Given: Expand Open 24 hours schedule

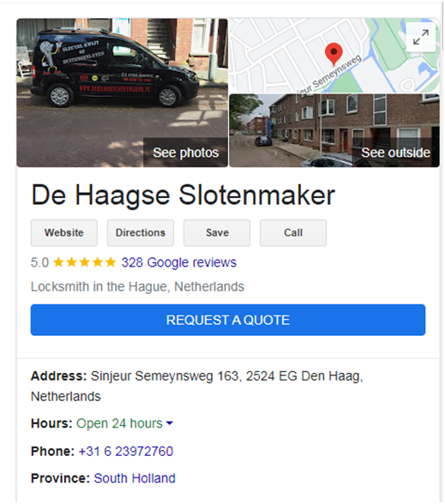Looking at the screenshot, I should click(119, 423).
